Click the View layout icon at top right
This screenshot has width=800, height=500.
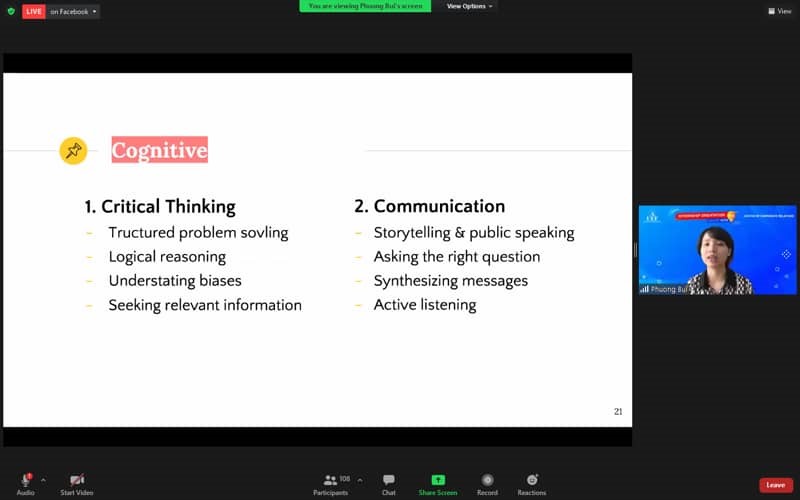[779, 11]
